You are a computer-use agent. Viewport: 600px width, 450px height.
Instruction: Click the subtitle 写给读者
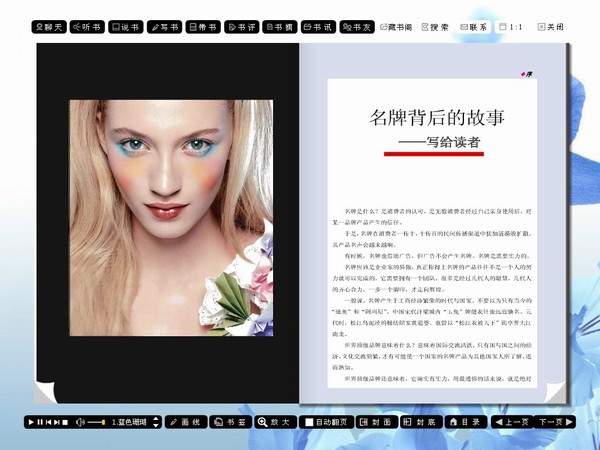pos(453,142)
